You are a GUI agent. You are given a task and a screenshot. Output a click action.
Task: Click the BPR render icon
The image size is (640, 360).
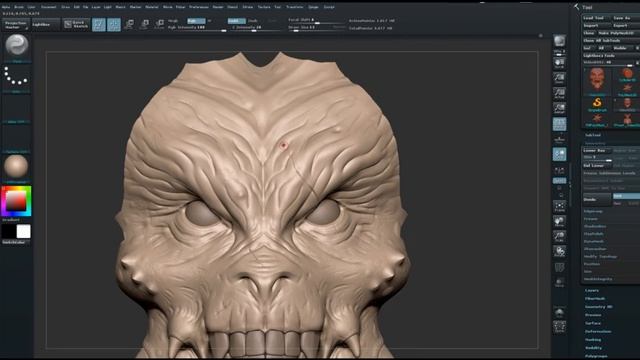560,41
